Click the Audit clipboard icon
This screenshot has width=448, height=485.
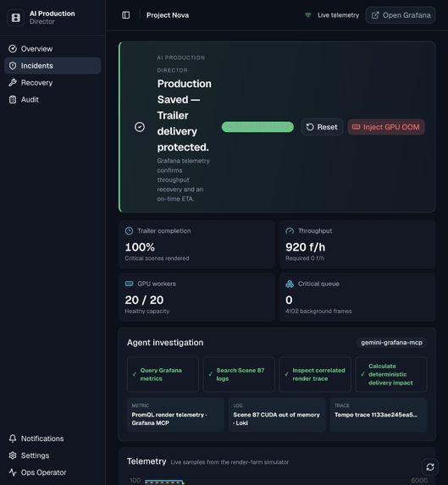tap(13, 100)
